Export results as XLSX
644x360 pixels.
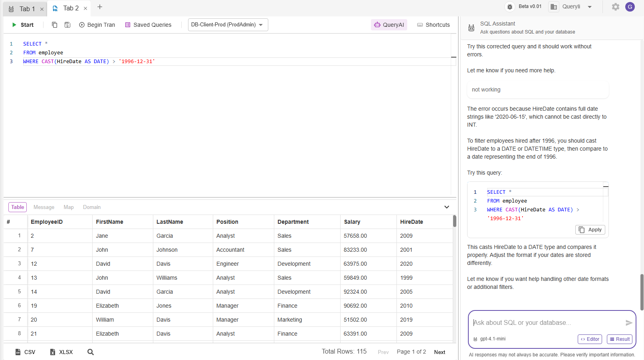[x=61, y=352]
